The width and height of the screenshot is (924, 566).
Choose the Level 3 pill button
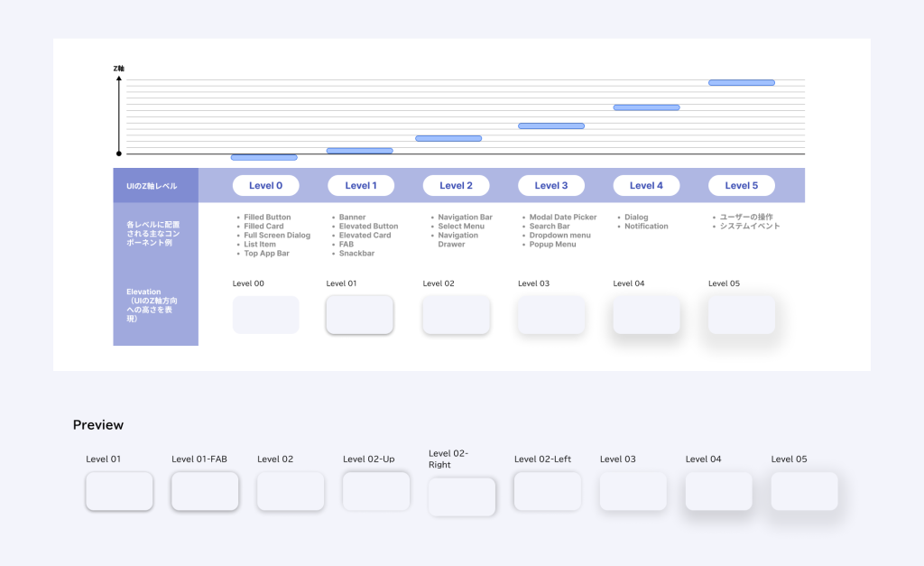point(551,186)
